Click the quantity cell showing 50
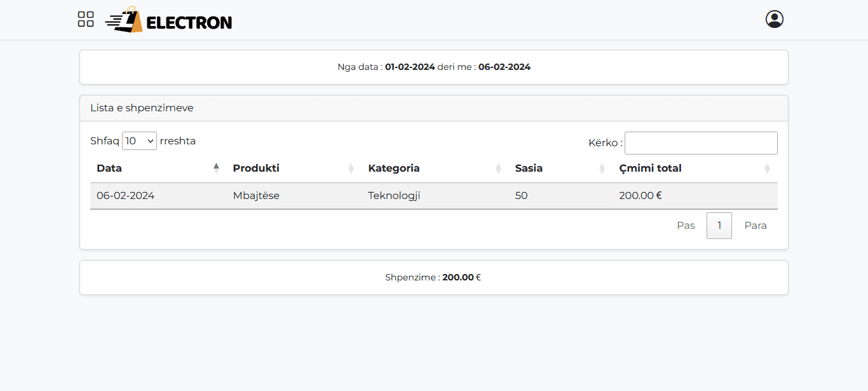 point(521,196)
